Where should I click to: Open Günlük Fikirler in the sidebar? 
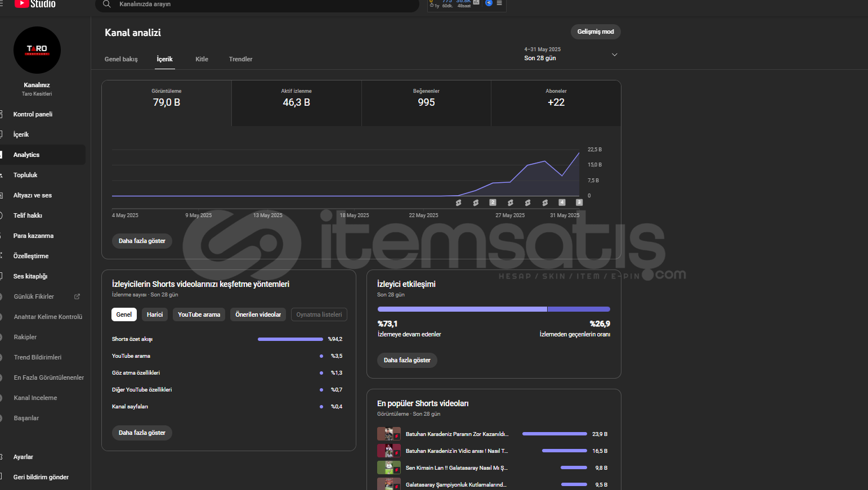(43, 296)
